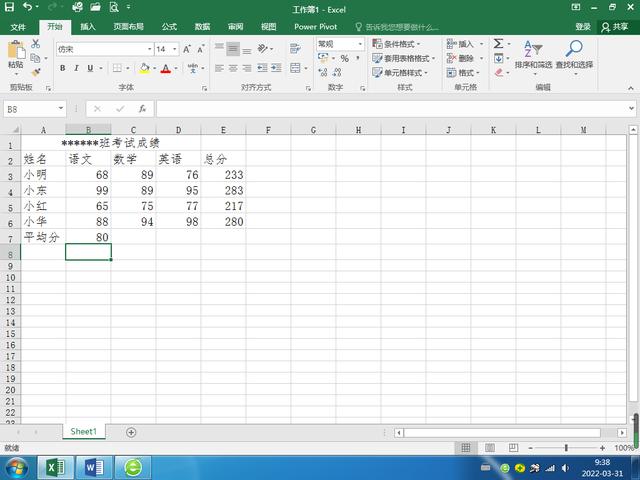Apply cell borders
Image resolution: width=640 pixels, height=480 pixels.
tap(117, 68)
